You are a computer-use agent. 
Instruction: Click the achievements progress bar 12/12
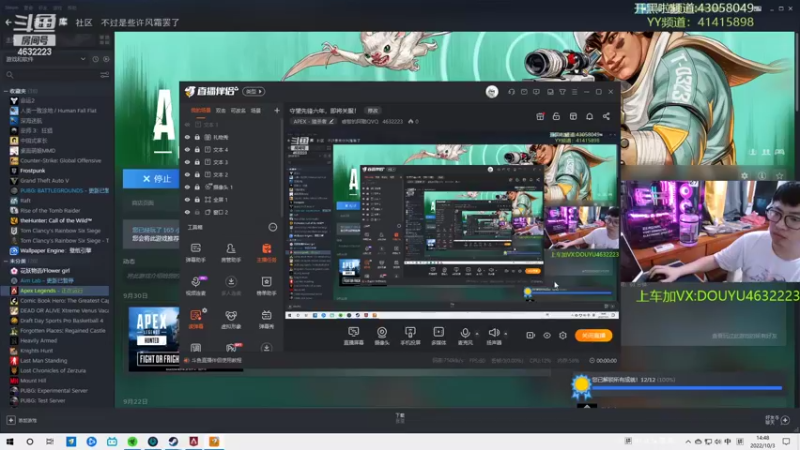coord(687,387)
